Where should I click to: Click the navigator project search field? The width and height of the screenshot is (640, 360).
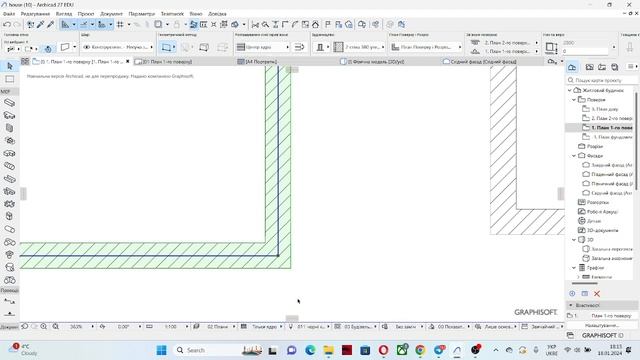[602, 80]
